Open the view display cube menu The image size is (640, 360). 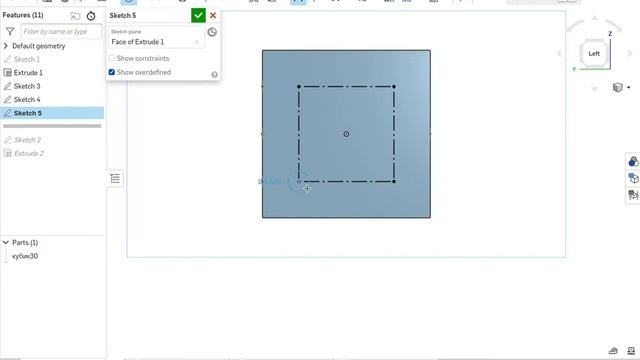(x=621, y=87)
